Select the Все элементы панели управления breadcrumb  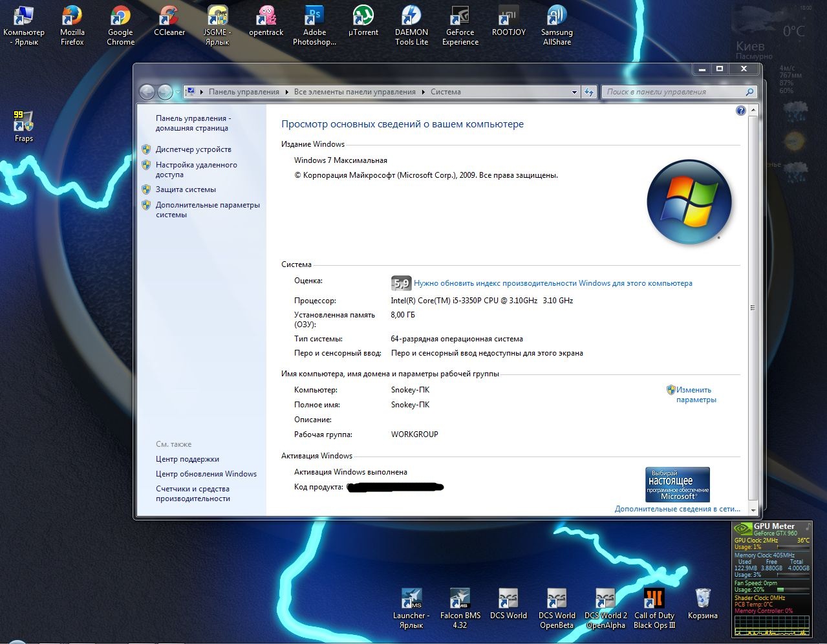[355, 92]
